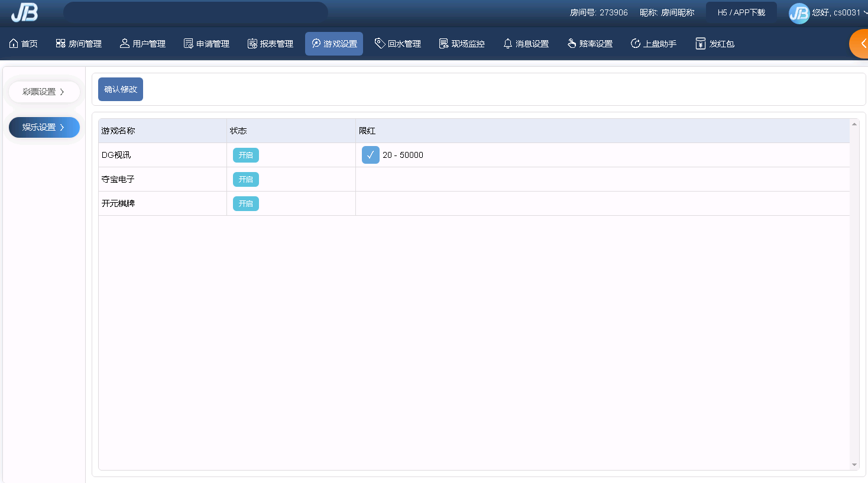Uncheck the 20 - 50000 limit checkbox
The height and width of the screenshot is (483, 868).
tap(370, 155)
